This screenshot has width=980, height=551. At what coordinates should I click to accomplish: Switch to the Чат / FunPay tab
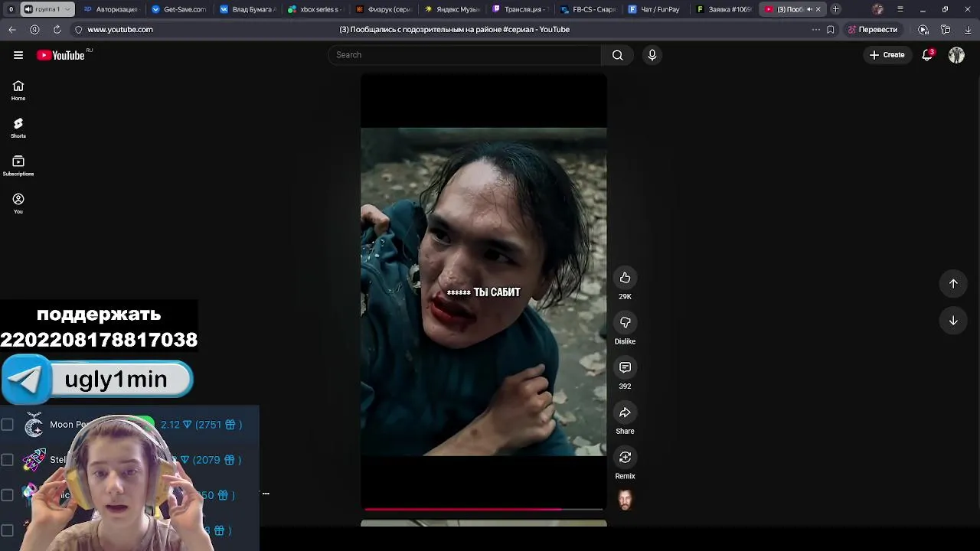655,9
